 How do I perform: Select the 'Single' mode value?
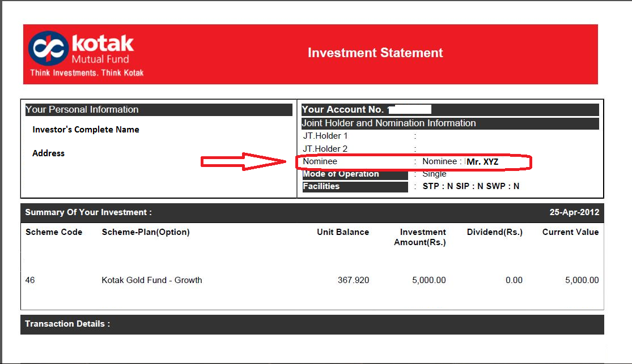[x=434, y=174]
